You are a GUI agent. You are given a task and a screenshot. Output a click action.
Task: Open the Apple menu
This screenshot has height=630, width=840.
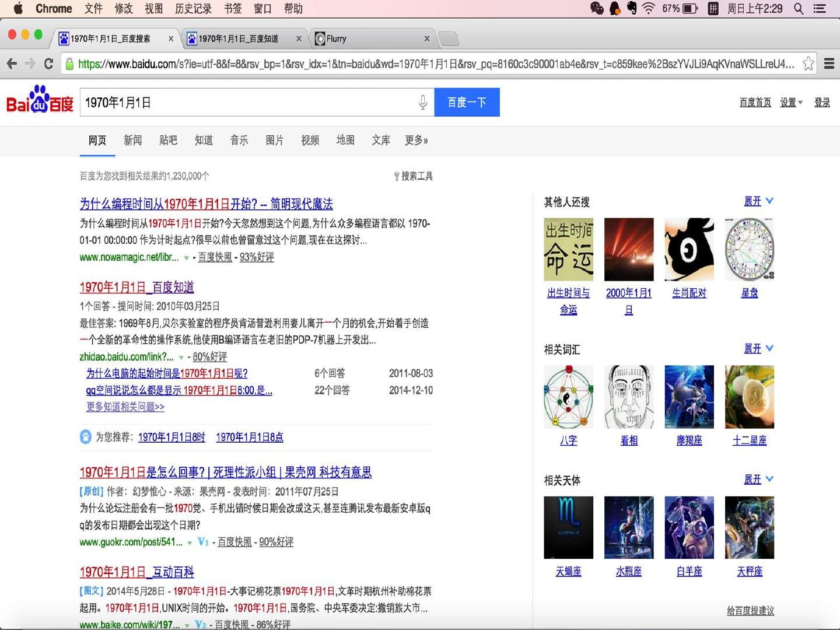[17, 8]
